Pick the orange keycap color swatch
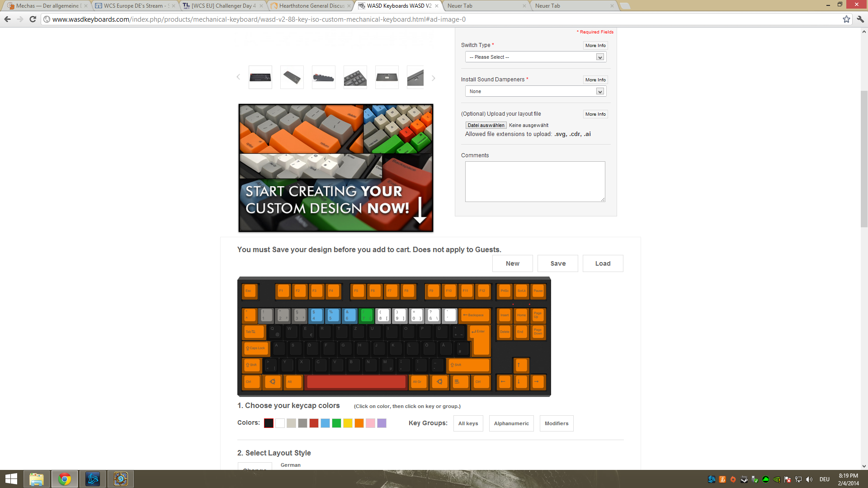Viewport: 868px width, 488px height. (x=359, y=423)
